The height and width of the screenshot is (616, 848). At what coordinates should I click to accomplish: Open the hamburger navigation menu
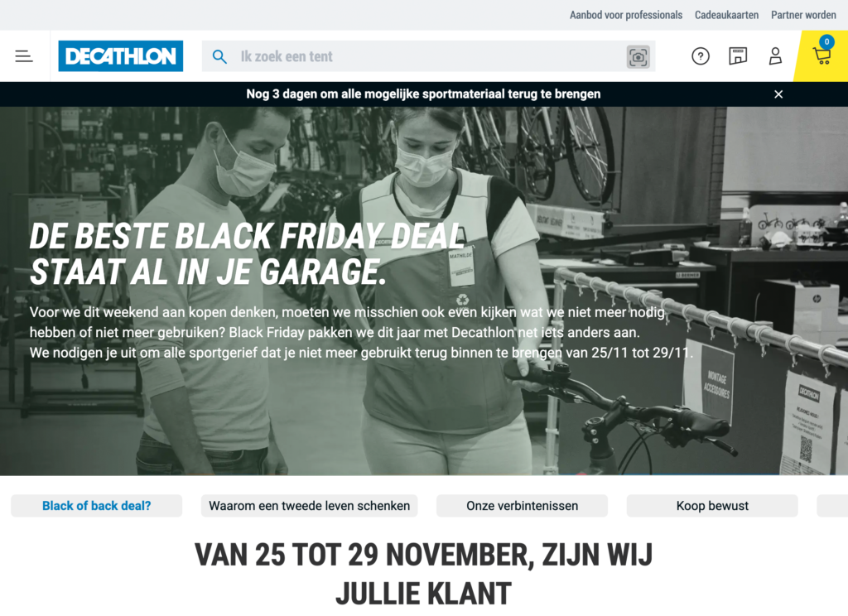coord(24,56)
